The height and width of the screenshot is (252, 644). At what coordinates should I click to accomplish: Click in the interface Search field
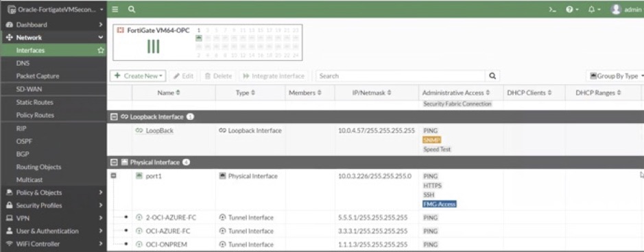point(401,76)
